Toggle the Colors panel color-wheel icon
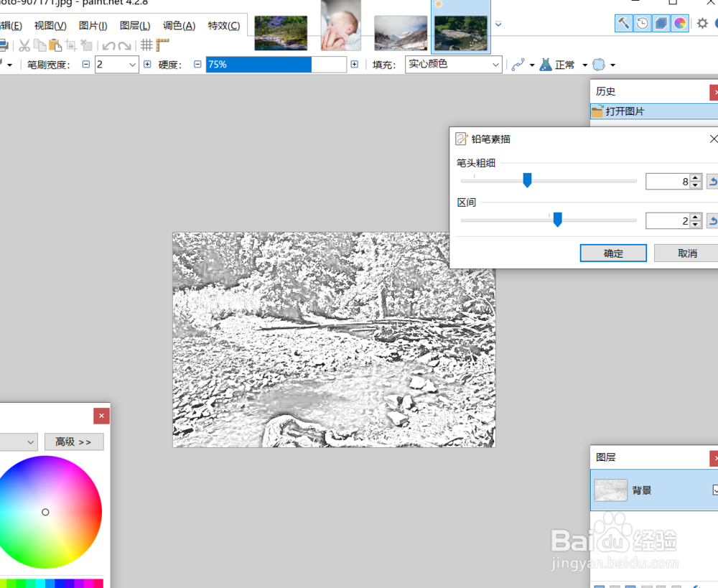This screenshot has width=718, height=588. click(680, 23)
